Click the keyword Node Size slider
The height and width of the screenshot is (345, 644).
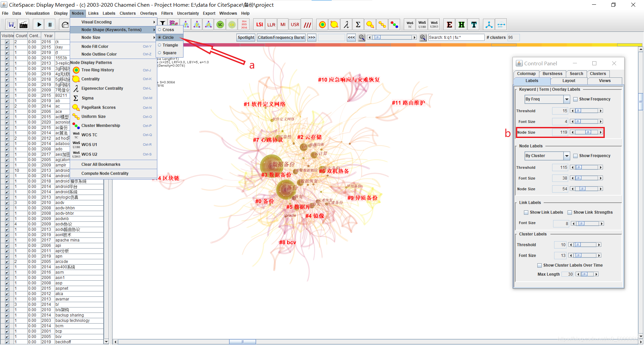tap(586, 132)
